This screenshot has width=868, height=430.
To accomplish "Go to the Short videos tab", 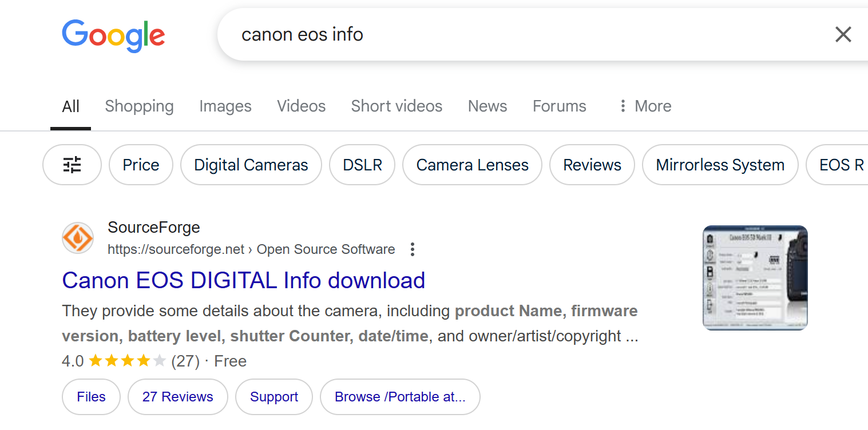I will click(397, 106).
